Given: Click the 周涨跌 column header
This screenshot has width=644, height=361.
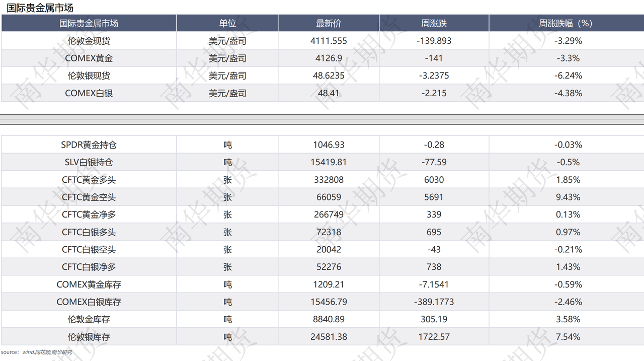Looking at the screenshot, I should [x=434, y=23].
